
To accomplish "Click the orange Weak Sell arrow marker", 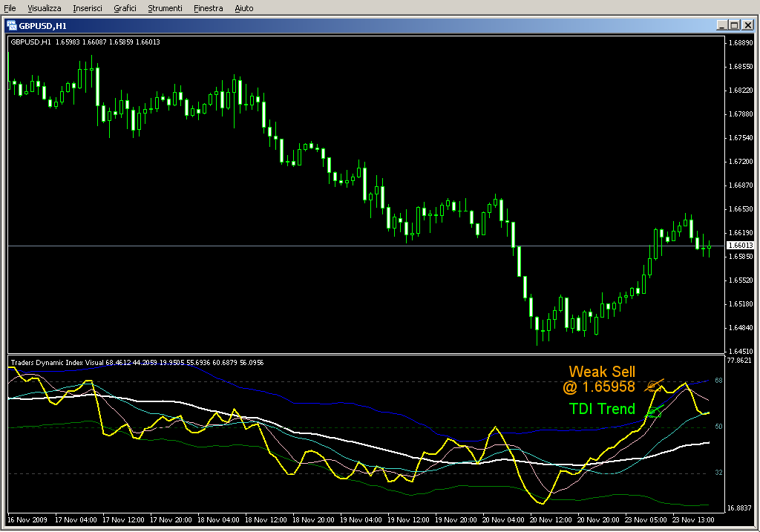I will point(654,386).
